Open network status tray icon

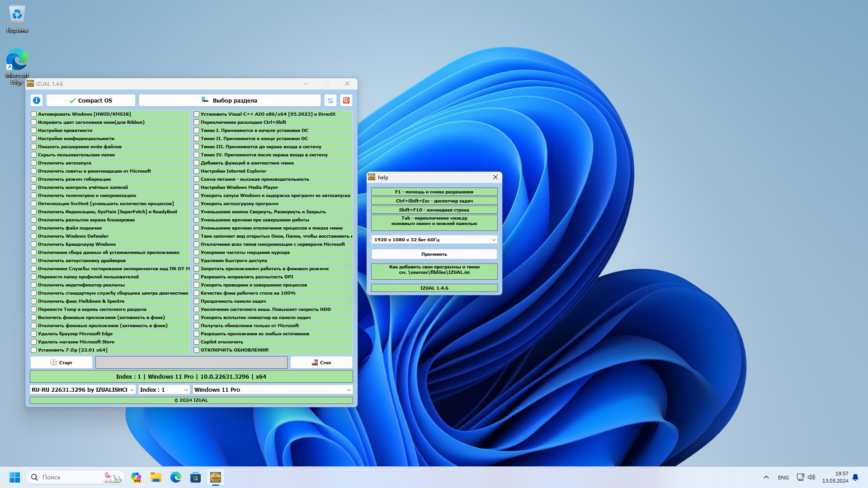800,477
